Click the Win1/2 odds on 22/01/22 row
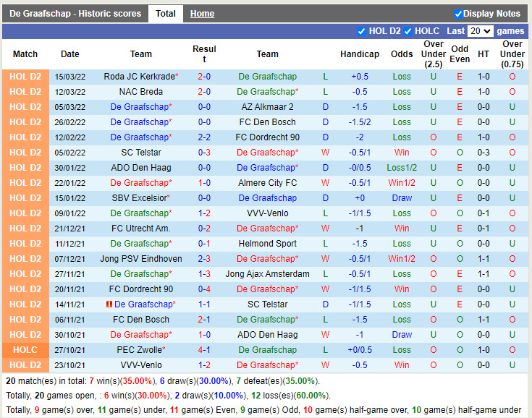532x418 pixels. 402,183
